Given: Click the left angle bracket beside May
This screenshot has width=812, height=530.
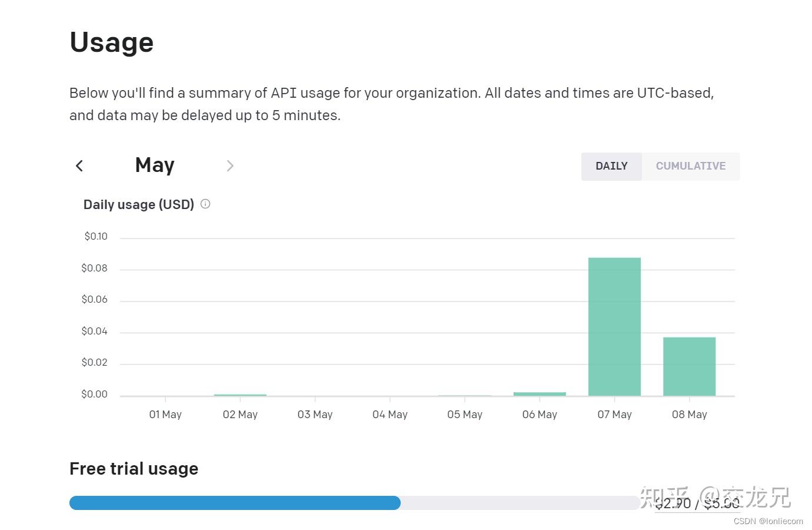Looking at the screenshot, I should pyautogui.click(x=79, y=165).
